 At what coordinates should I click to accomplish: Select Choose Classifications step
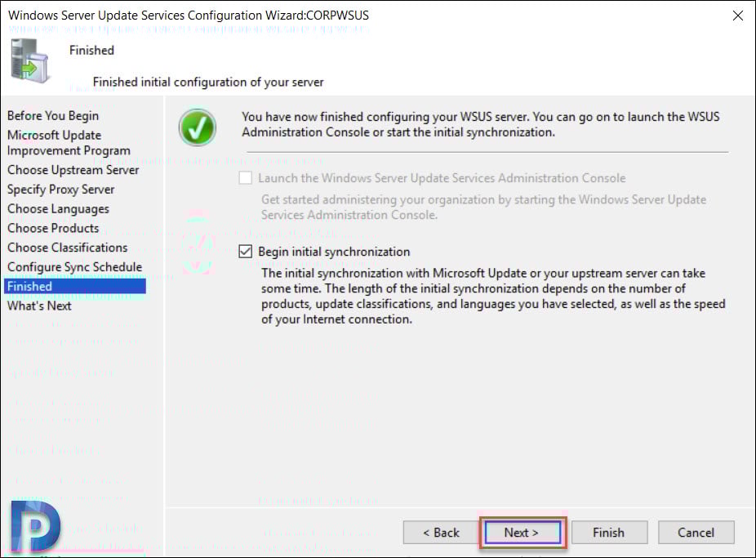[x=68, y=248]
